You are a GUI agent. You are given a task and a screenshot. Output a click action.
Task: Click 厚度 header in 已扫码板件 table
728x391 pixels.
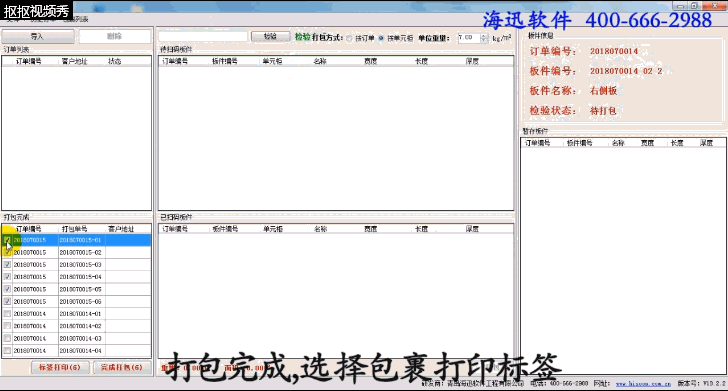tap(472, 229)
